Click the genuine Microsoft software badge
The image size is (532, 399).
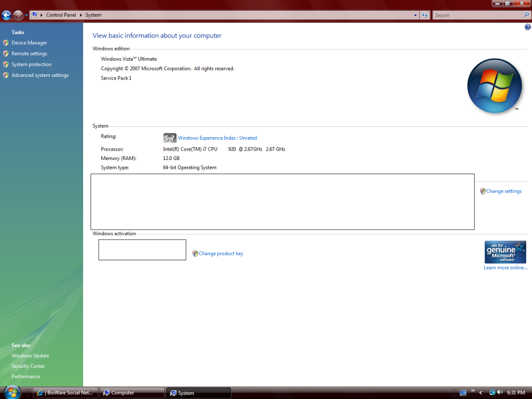coord(505,252)
